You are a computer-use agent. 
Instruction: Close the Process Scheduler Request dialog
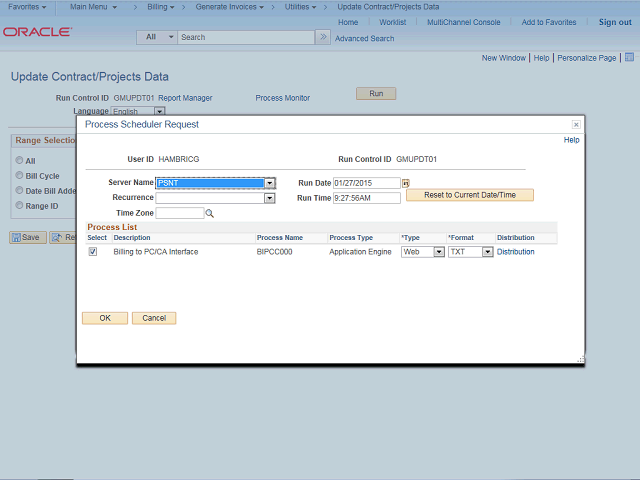click(x=576, y=124)
